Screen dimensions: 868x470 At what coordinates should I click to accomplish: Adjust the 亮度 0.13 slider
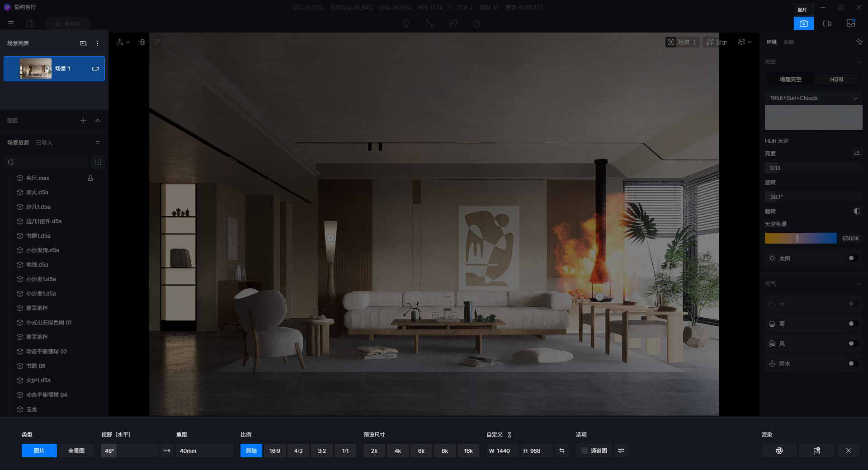[x=813, y=168]
